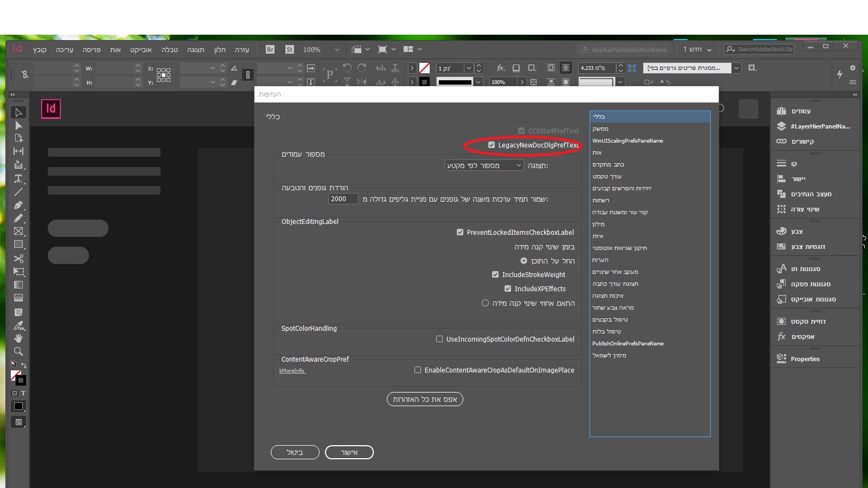Click the אישור button
This screenshot has width=868, height=488.
point(349,452)
